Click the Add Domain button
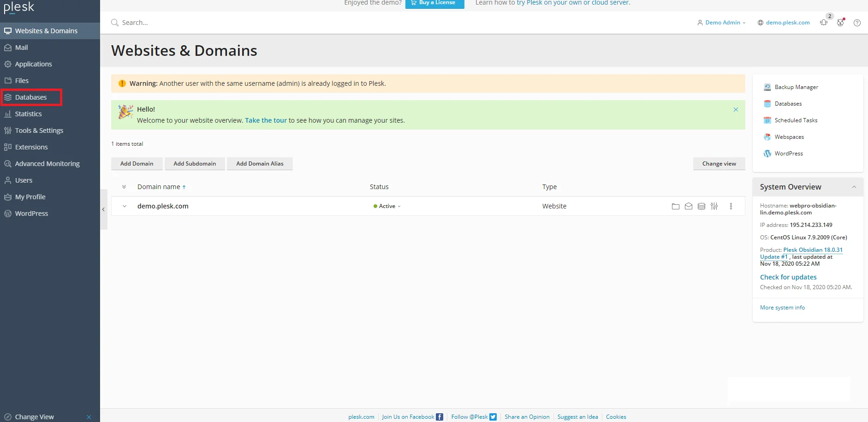 click(x=137, y=164)
